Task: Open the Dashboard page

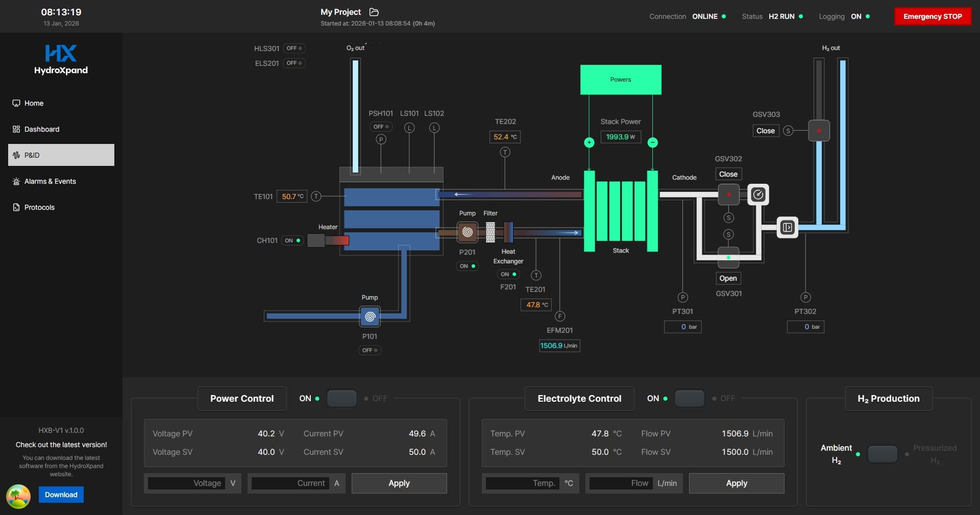Action: pos(42,129)
